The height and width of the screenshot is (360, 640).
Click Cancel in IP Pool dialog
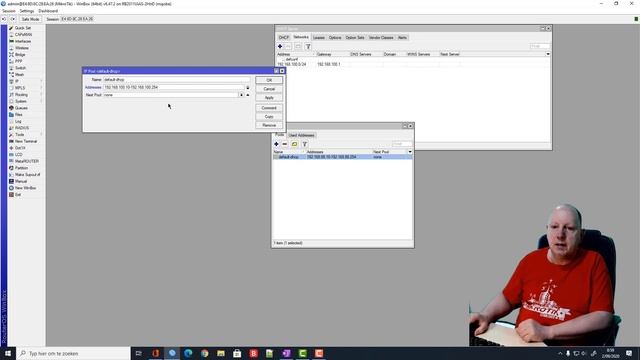(x=269, y=89)
